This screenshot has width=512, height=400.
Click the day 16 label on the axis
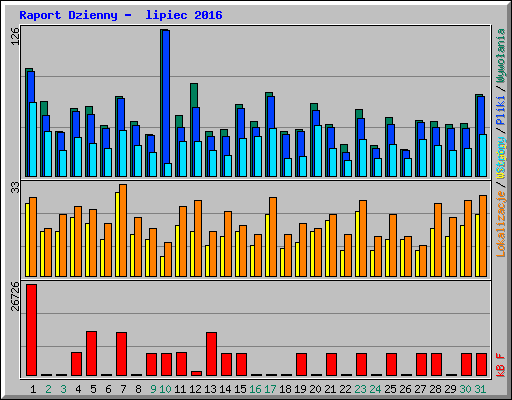(255, 389)
